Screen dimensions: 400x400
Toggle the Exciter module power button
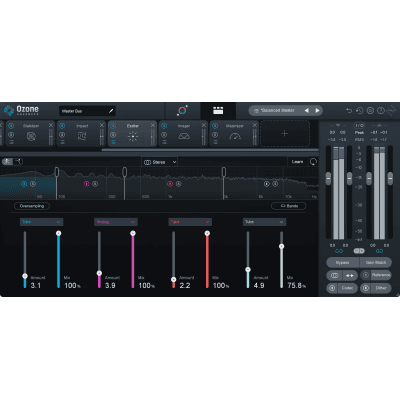click(113, 126)
